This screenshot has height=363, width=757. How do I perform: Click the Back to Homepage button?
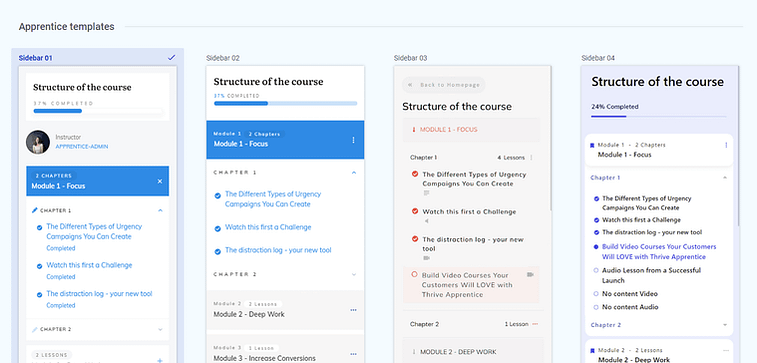coord(444,85)
